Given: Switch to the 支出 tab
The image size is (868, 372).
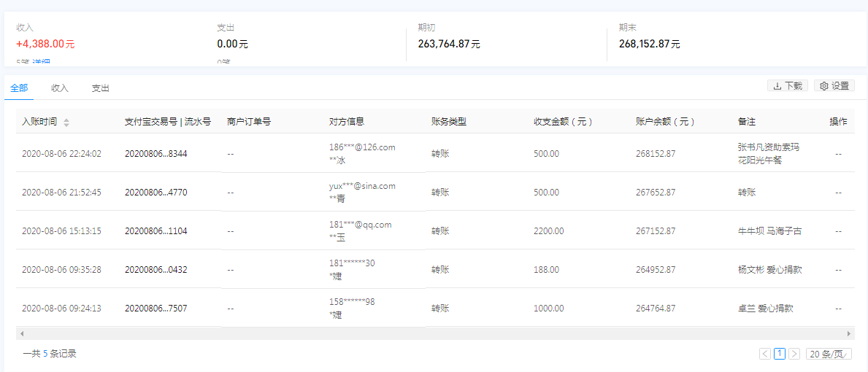Looking at the screenshot, I should 100,88.
